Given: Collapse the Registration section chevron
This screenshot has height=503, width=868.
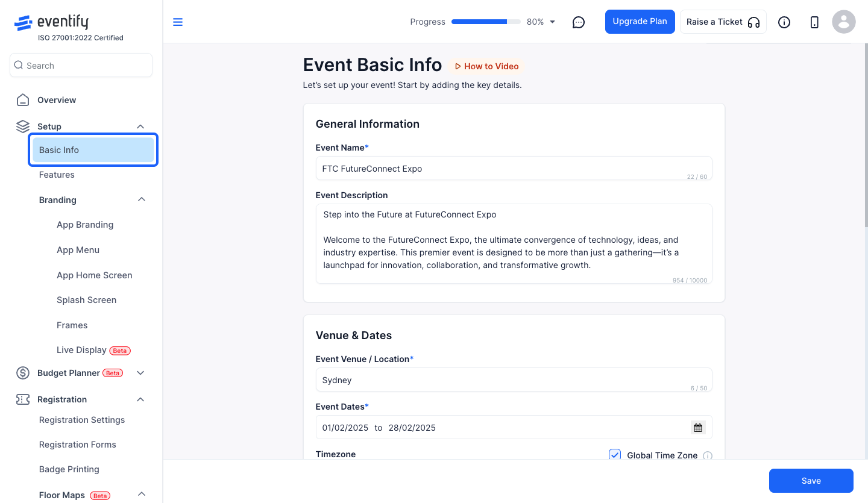Looking at the screenshot, I should pos(140,399).
